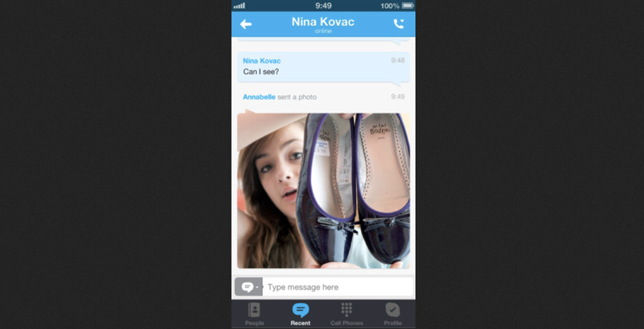Screen dimensions: 644x329
Task: Open the message type dropdown button
Action: (249, 287)
